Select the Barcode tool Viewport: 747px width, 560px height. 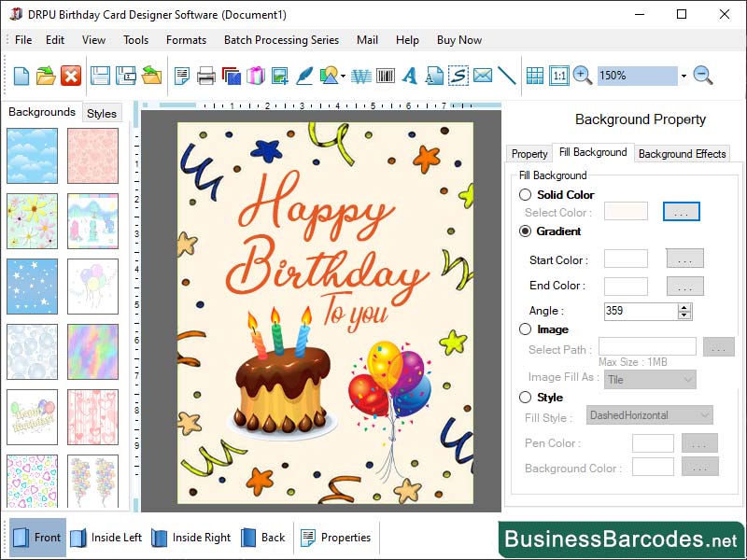(x=384, y=77)
